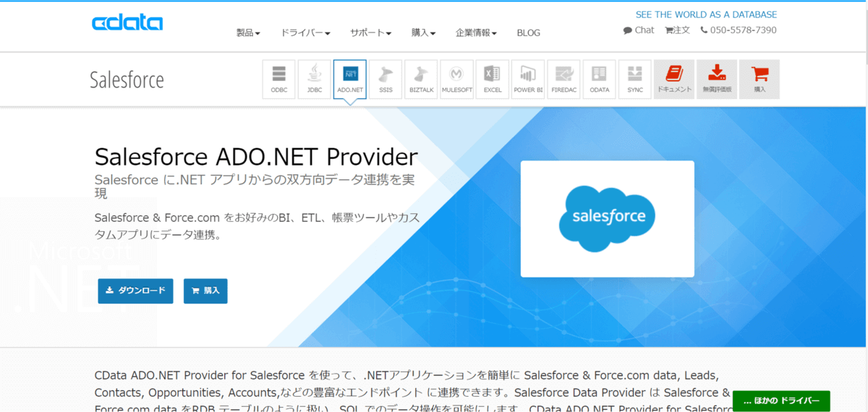Click the 注文 order link

(678, 30)
